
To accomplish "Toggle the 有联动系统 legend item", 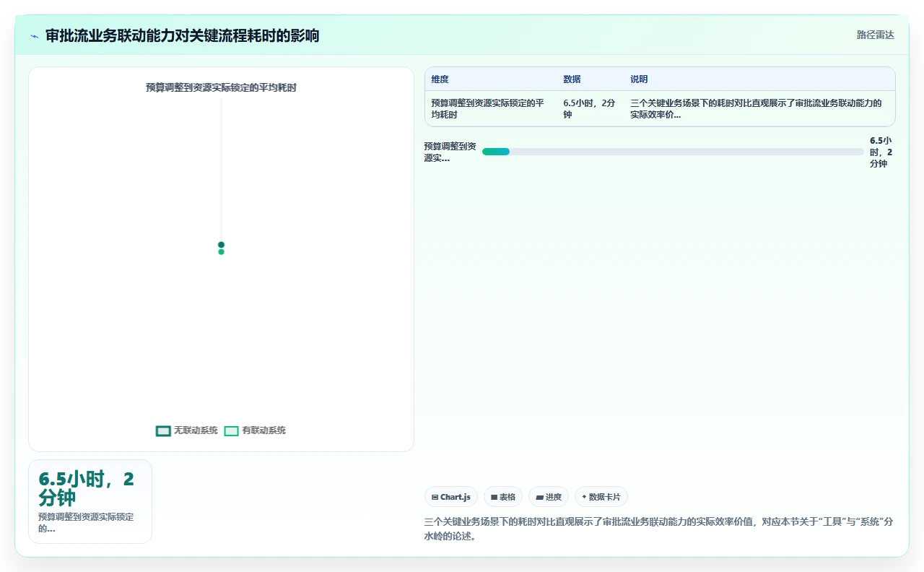I will pos(255,430).
